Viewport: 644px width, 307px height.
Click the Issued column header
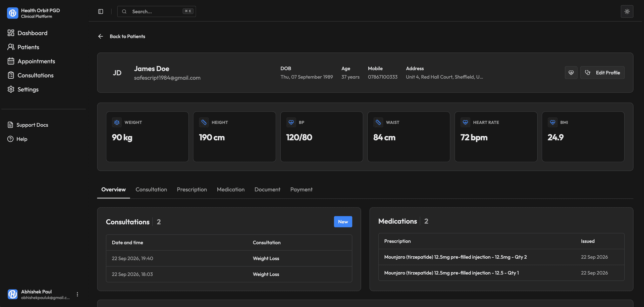pyautogui.click(x=588, y=241)
